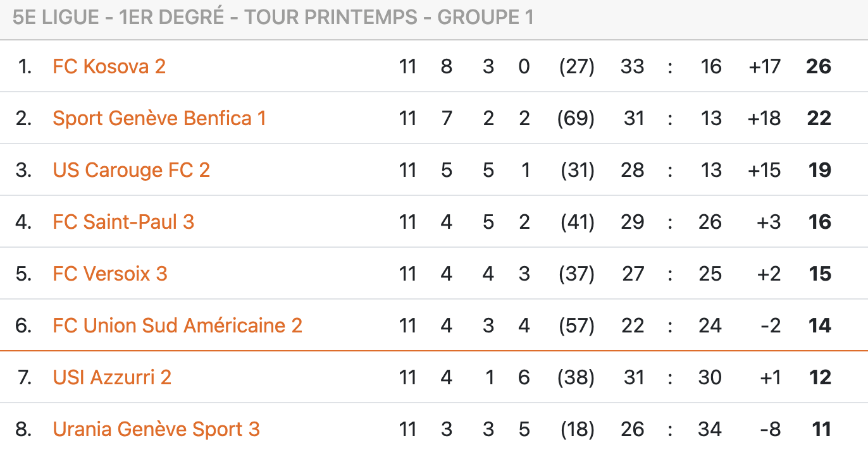This screenshot has height=450, width=868.
Task: Click the -8 goal difference value
Action: [x=770, y=429]
